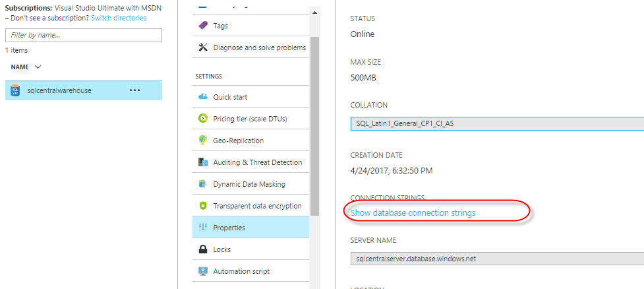The image size is (644, 289).
Task: Click the Locks padlock icon
Action: [x=203, y=249]
